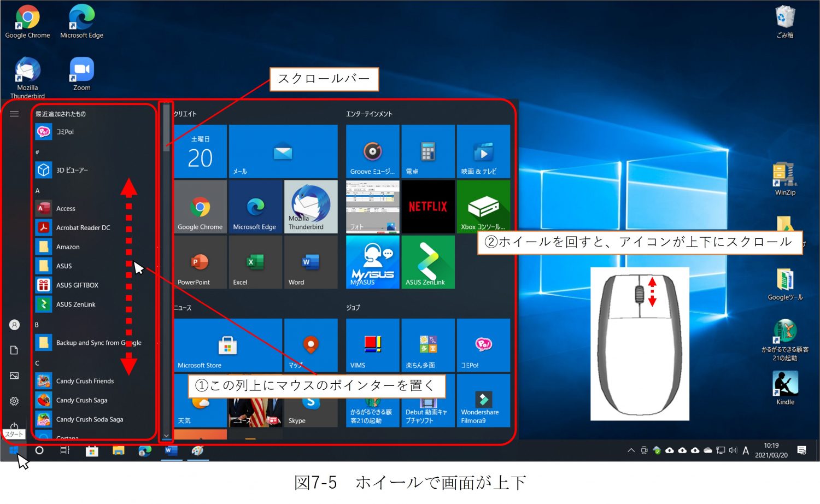
Task: Expand the Amazon folder in app list
Action: tap(95, 247)
